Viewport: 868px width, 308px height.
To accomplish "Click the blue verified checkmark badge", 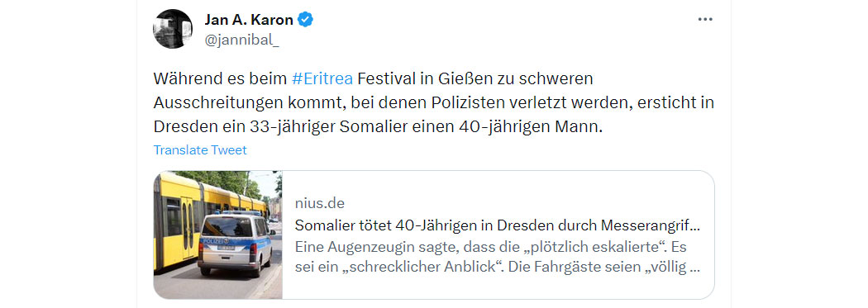I will [306, 20].
